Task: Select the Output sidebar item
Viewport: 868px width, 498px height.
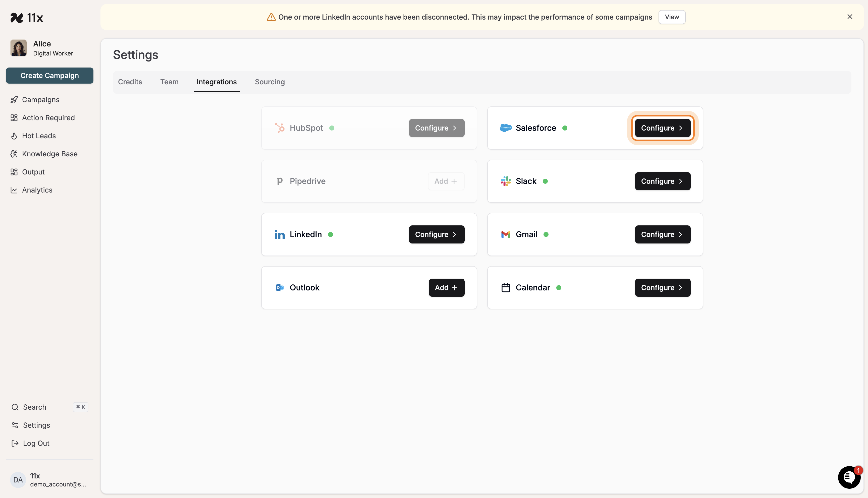Action: [33, 172]
